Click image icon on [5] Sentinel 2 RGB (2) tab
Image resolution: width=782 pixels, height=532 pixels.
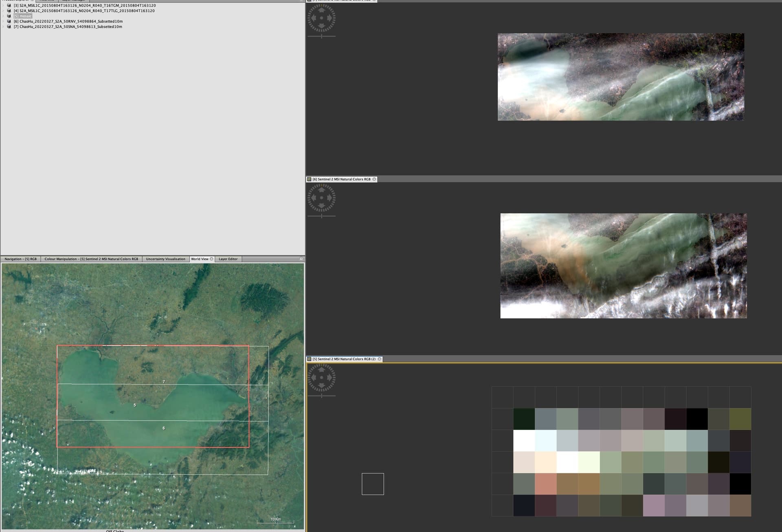tap(309, 359)
